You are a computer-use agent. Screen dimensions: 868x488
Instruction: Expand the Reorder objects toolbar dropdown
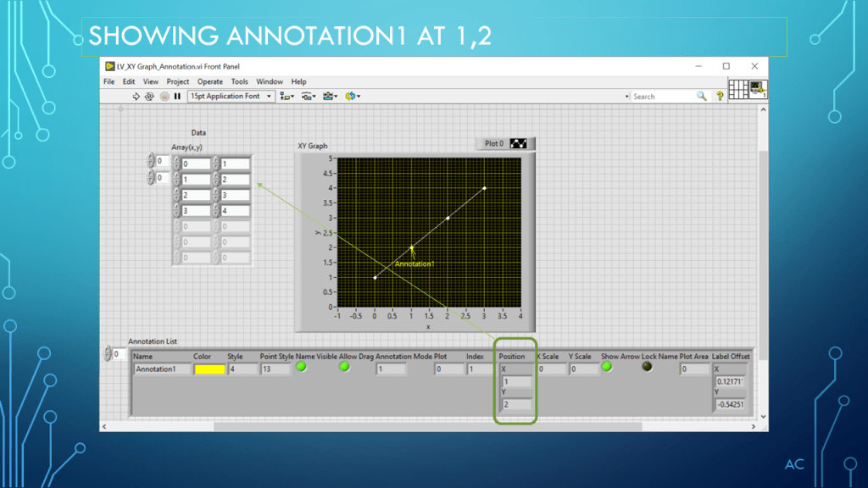click(x=352, y=97)
